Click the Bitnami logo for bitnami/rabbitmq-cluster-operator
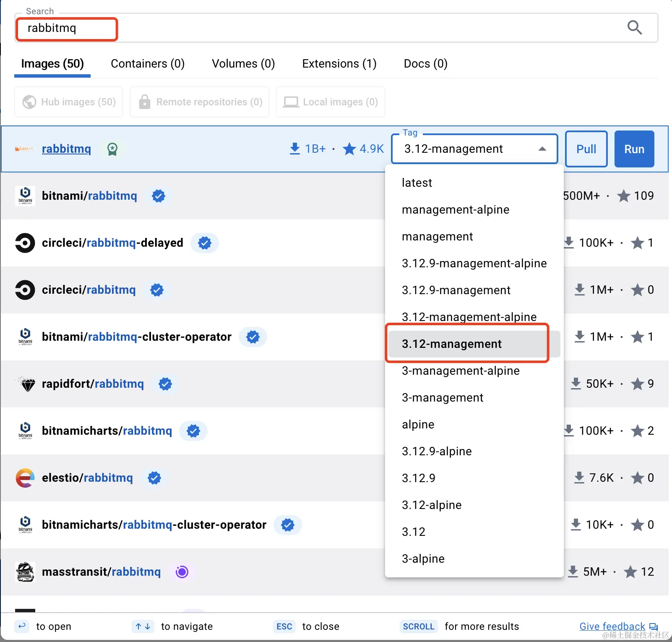 pos(25,337)
